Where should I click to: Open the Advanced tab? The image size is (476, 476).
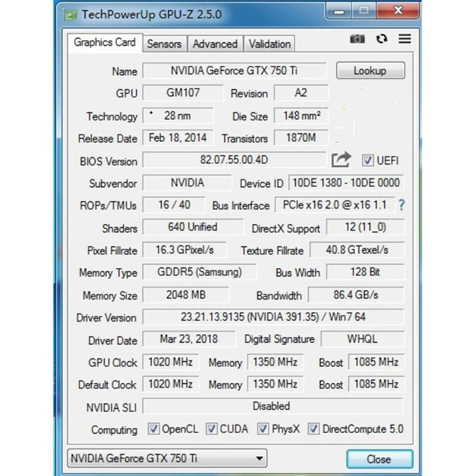pos(215,44)
